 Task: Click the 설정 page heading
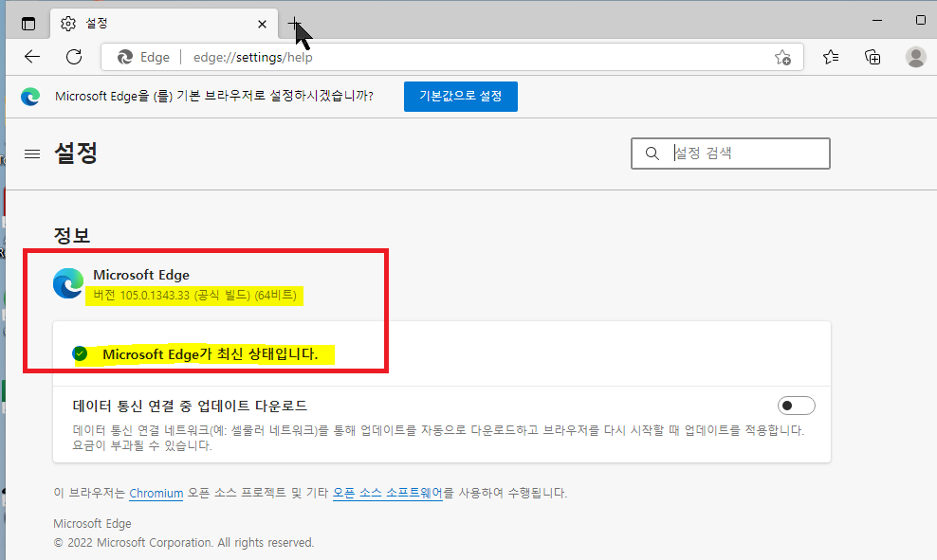pyautogui.click(x=76, y=153)
